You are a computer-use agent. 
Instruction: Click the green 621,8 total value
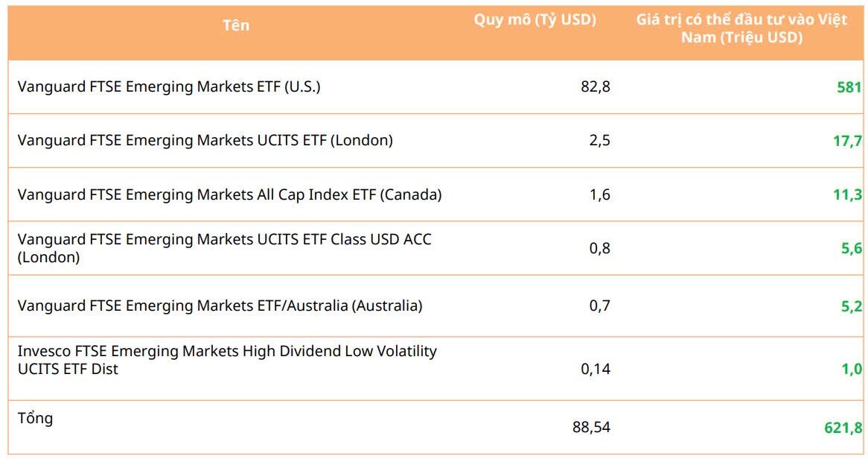(x=843, y=428)
